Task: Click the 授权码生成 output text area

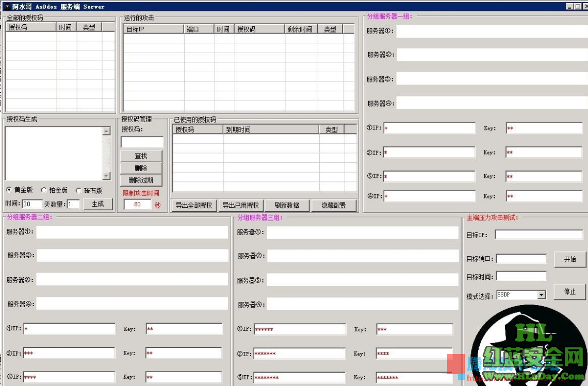Action: point(54,153)
